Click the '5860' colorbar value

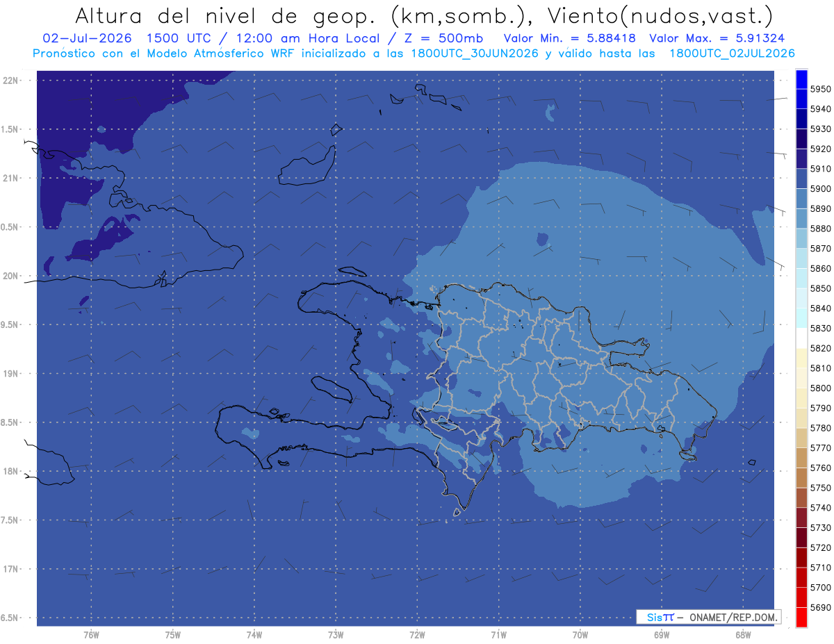pos(821,268)
